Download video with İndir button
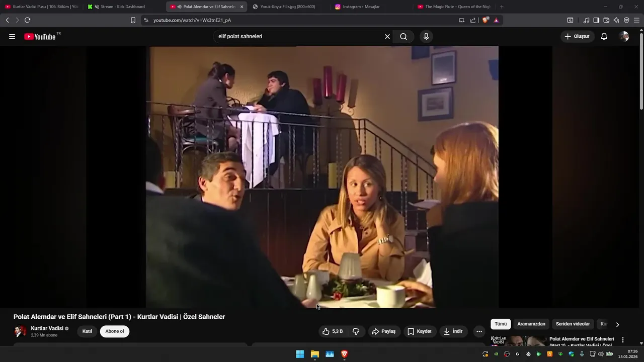This screenshot has height=362, width=644. click(x=453, y=331)
